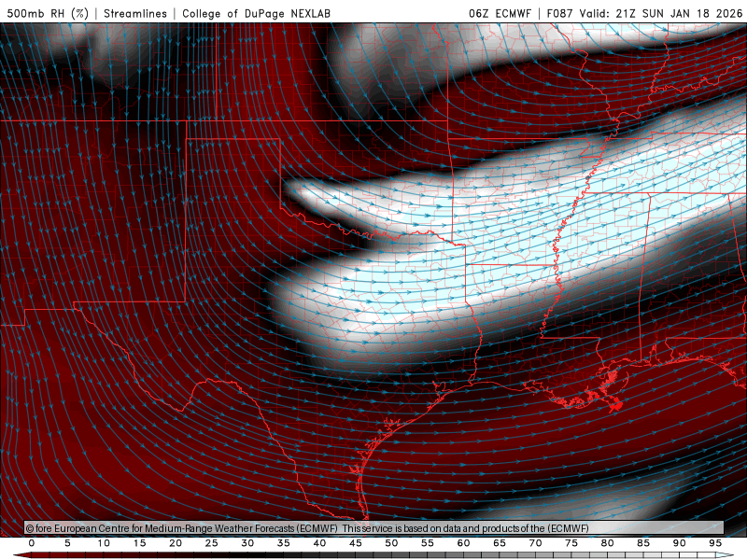Click the "25" value on the color scale
The image size is (747, 560).
pos(212,543)
